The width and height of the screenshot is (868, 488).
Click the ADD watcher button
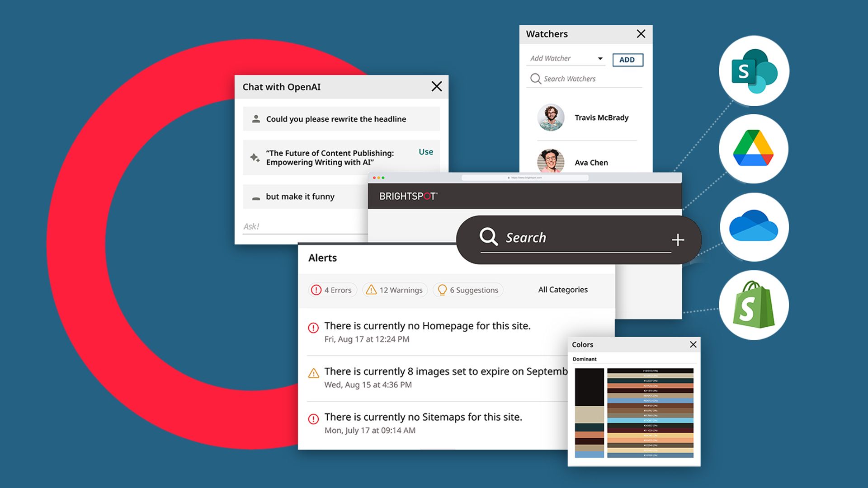click(627, 59)
